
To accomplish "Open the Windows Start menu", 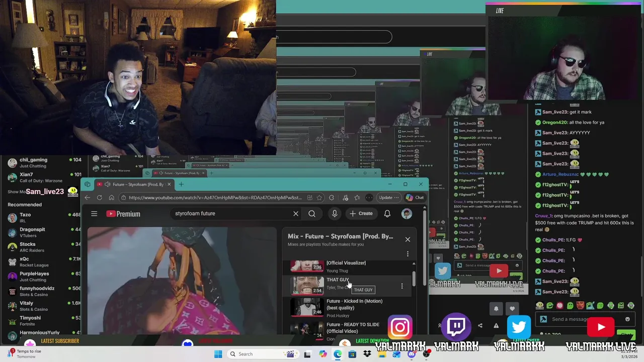I will 218,354.
